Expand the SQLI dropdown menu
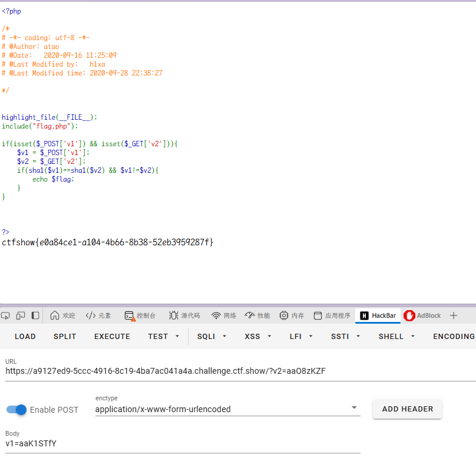The image size is (476, 464). tap(211, 337)
